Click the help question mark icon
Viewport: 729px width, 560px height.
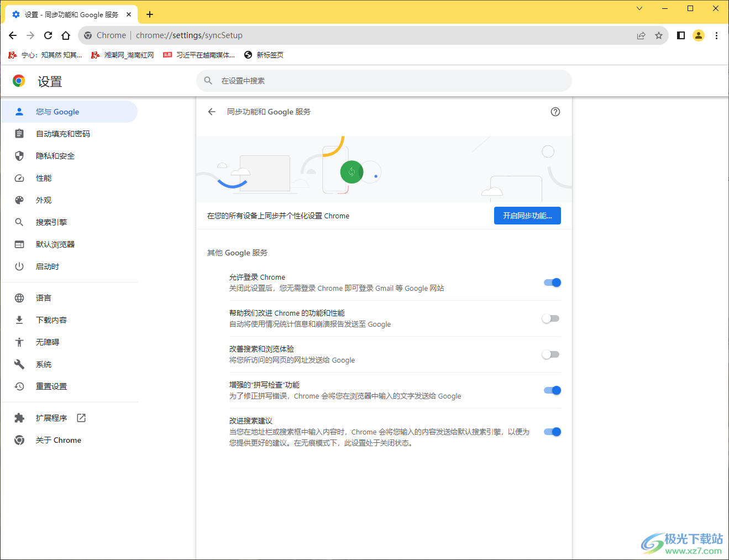coord(555,112)
